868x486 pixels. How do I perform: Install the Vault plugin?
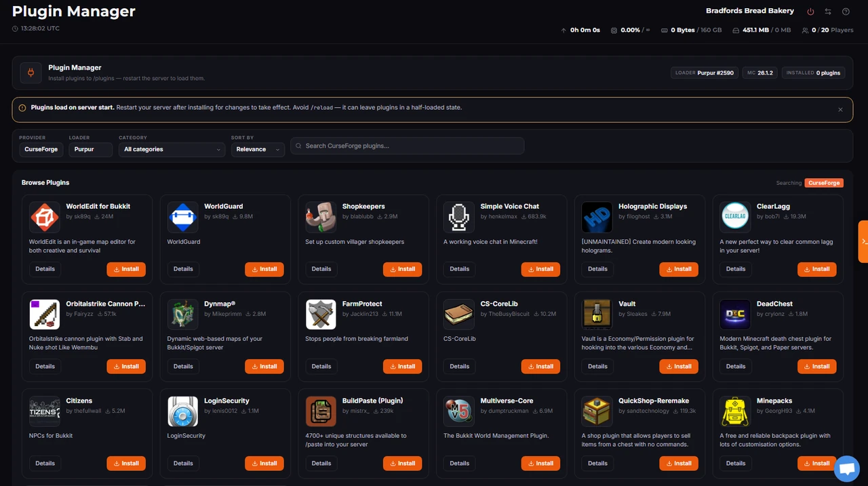[679, 366]
